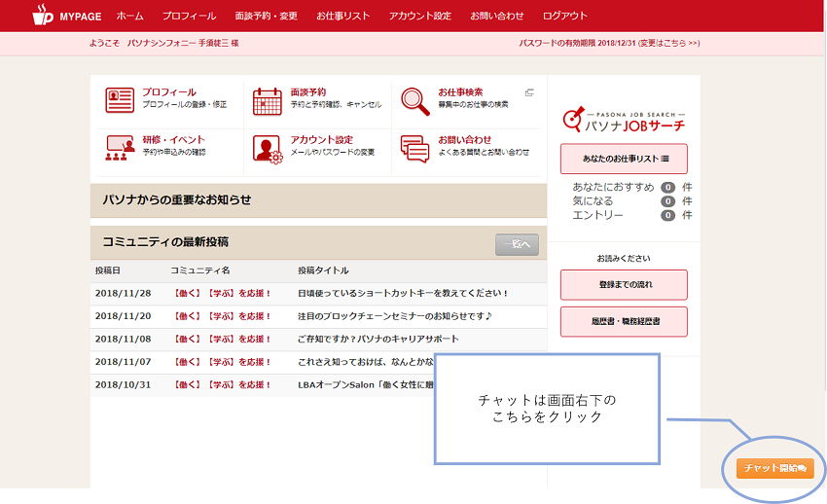Click the パソナJOBサーチ logo
Viewport: 827px width, 504px height.
pyautogui.click(x=624, y=119)
